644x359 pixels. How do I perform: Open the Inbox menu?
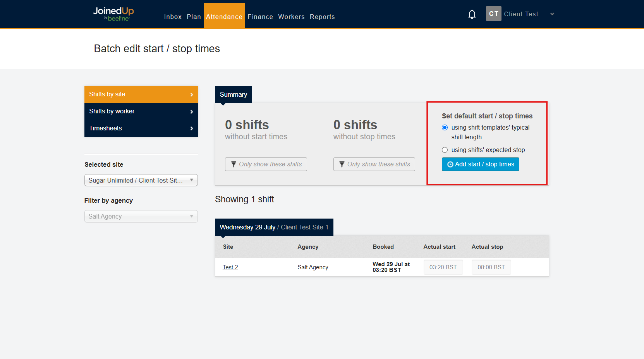tap(173, 17)
